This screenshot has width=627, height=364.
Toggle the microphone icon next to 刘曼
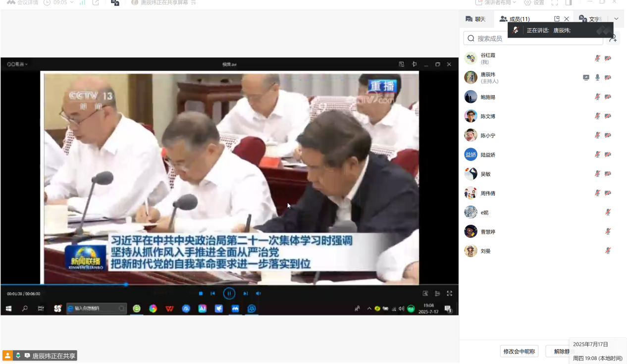click(608, 251)
